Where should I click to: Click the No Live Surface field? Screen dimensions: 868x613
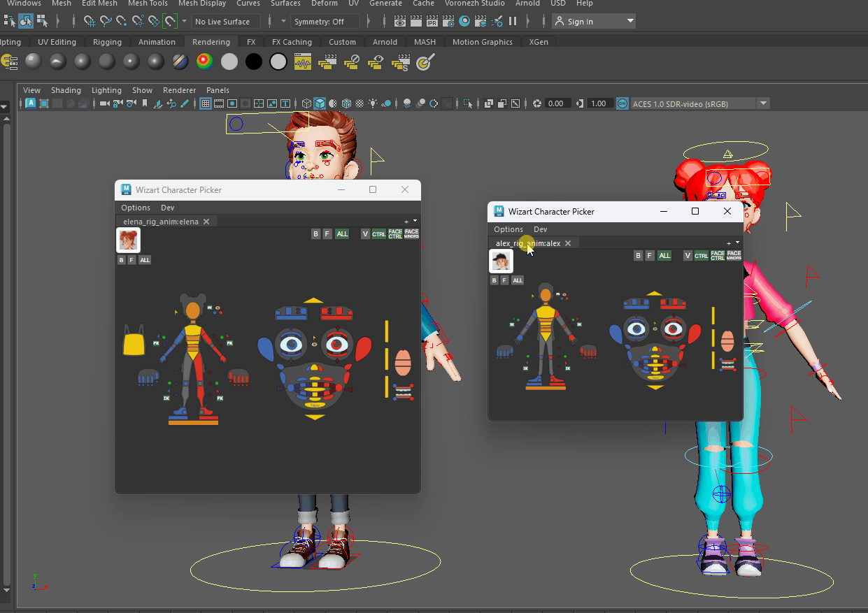226,22
